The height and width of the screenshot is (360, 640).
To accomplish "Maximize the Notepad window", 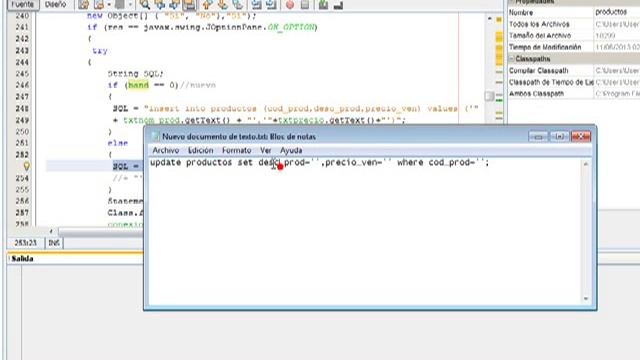I will pos(559,137).
